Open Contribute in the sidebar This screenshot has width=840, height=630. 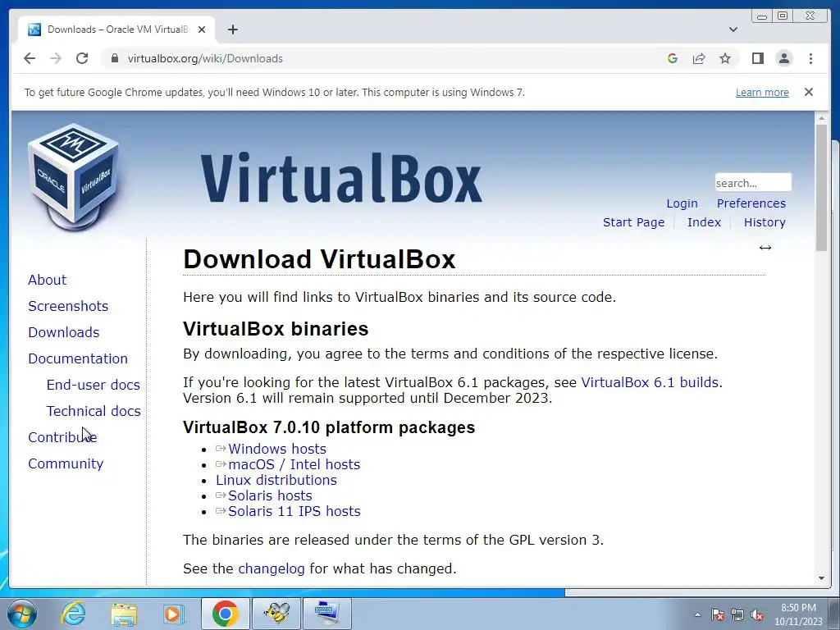click(62, 437)
